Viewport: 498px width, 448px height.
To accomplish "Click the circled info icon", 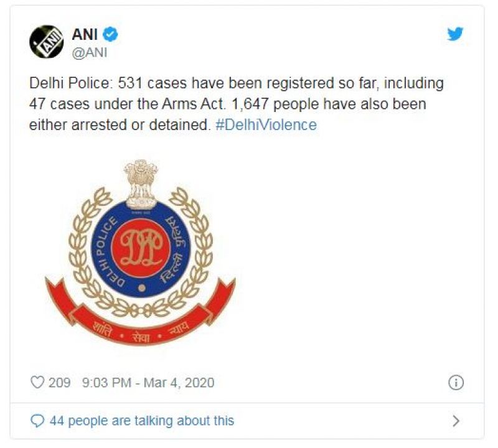I will [456, 382].
